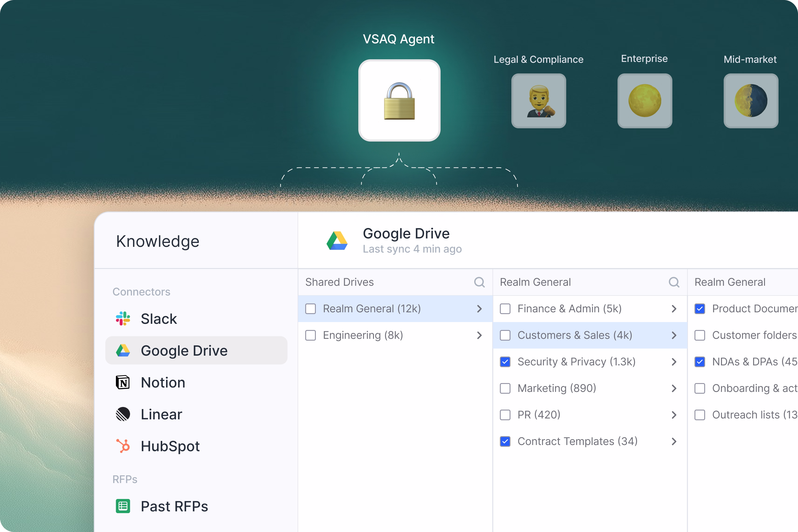
Task: Uncheck the Contract Templates (34) checkbox
Action: (x=505, y=441)
